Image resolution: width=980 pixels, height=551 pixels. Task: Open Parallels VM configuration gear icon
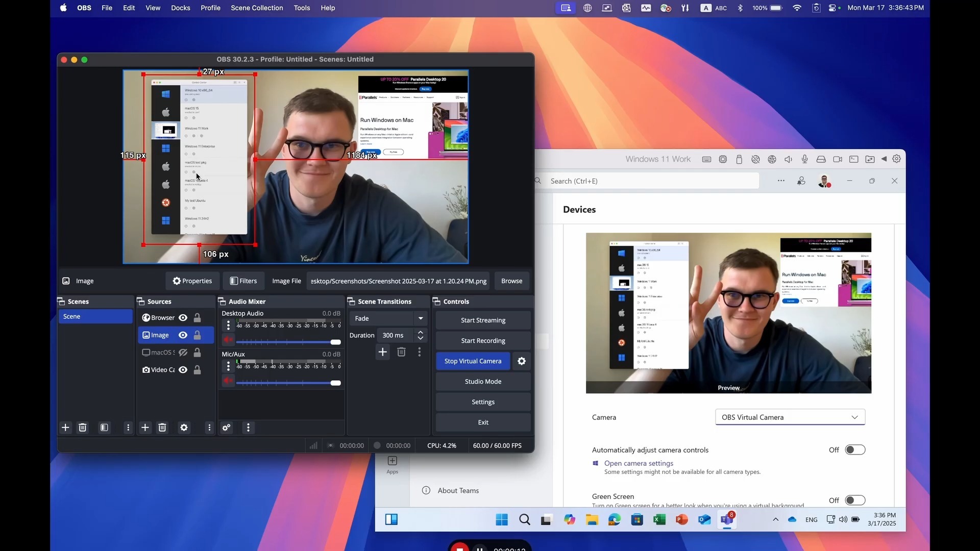(897, 159)
